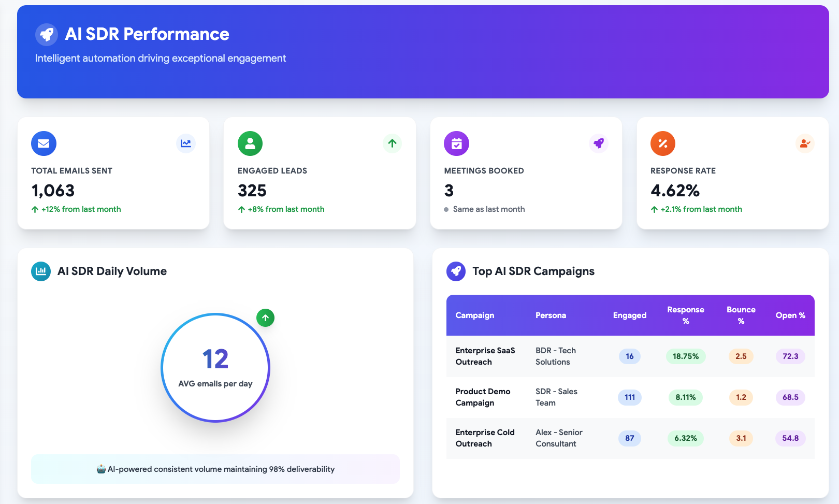Click the purple calendar Meetings Booked icon
Viewport: 839px width, 504px height.
pos(456,143)
